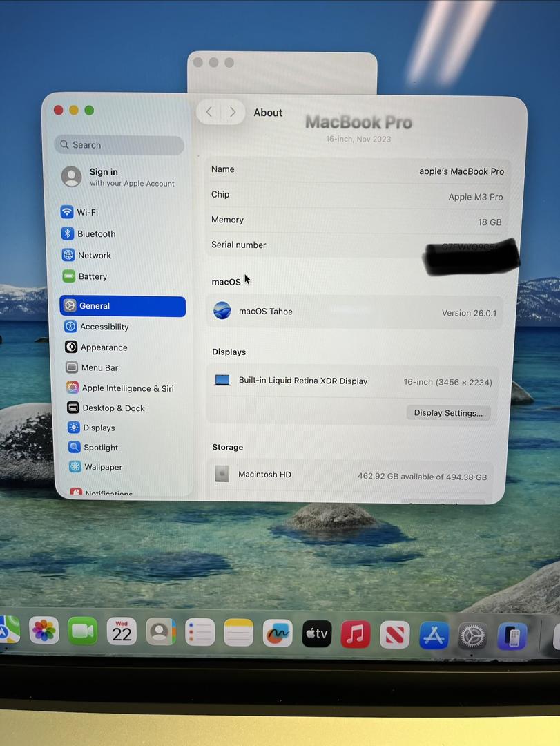This screenshot has height=746, width=560.
Task: Open Appearance settings
Action: (x=96, y=347)
